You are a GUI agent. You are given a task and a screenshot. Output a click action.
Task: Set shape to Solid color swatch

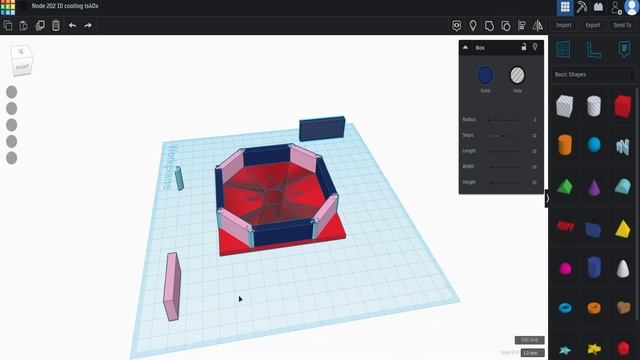point(485,76)
